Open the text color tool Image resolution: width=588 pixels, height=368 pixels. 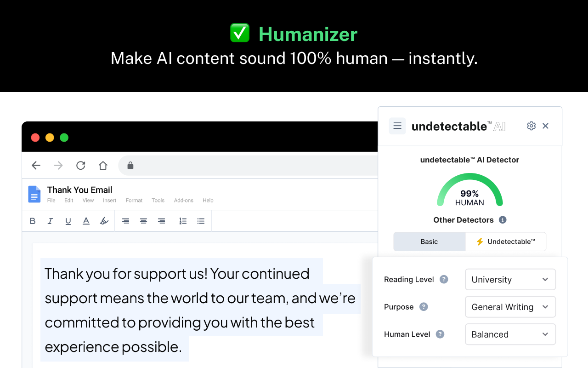pyautogui.click(x=86, y=221)
